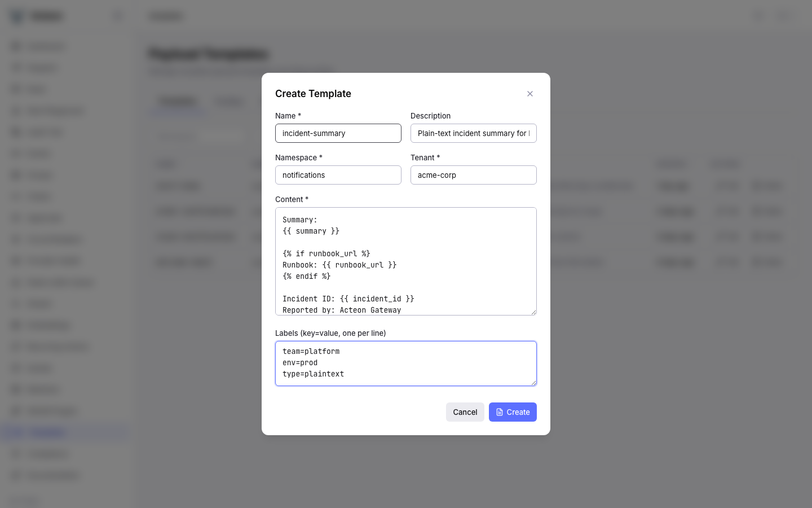Click Create to save the new template

pos(513,412)
